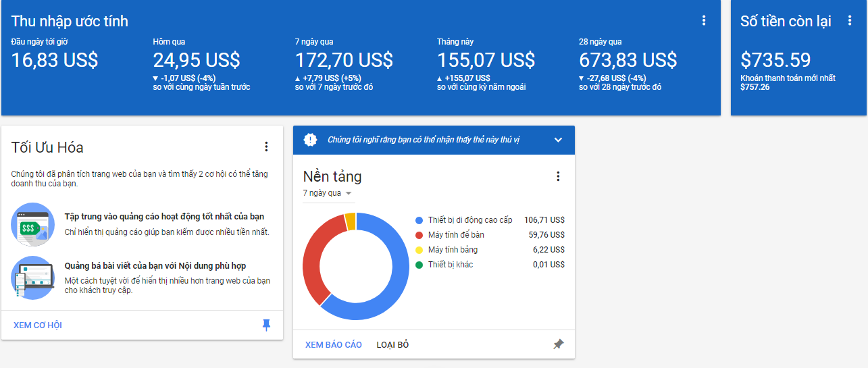This screenshot has height=368, width=868.
Task: Click the 'Tháng này' label
Action: (x=455, y=42)
